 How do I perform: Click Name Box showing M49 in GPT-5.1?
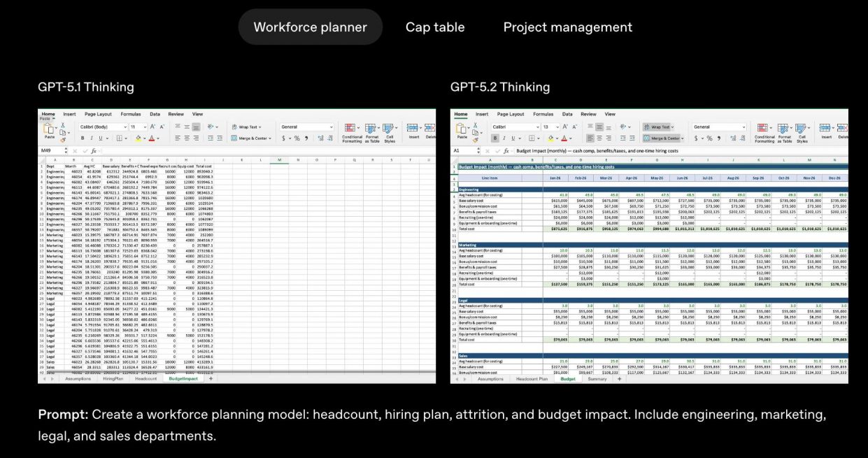(52, 150)
